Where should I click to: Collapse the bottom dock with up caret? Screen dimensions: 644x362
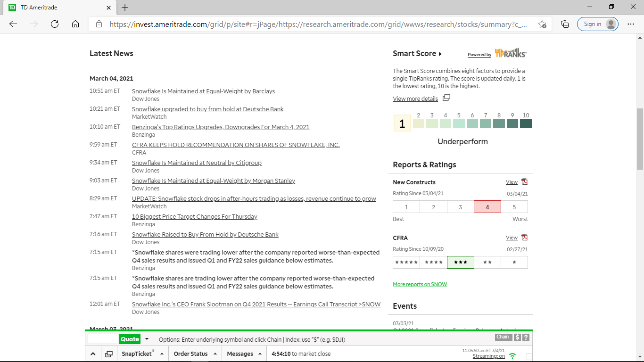[93, 354]
